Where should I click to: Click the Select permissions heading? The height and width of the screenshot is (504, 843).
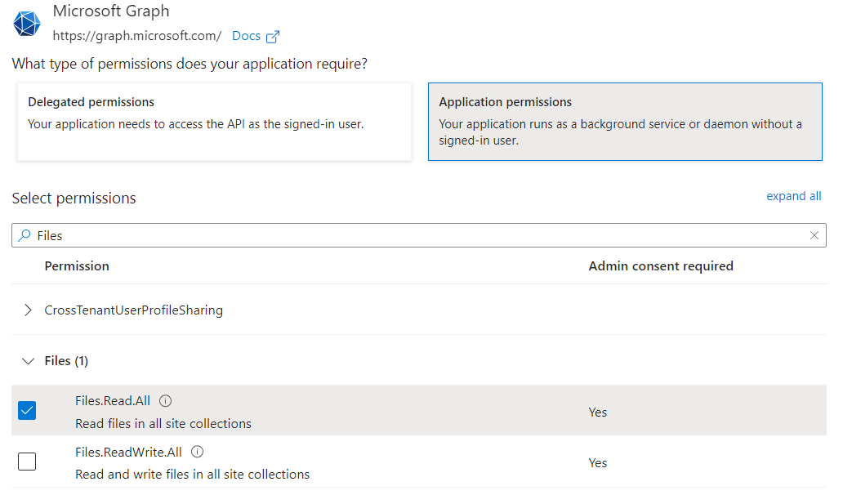pyautogui.click(x=74, y=198)
